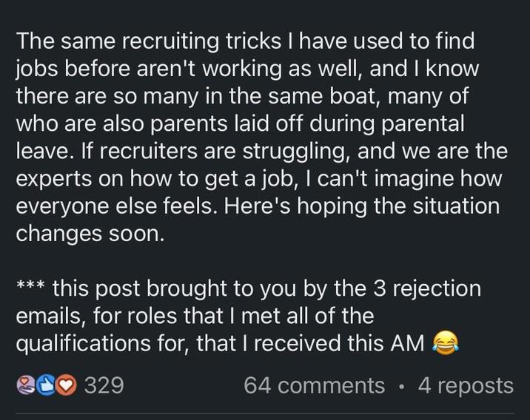Click the words 'experts on how to get a job'
This screenshot has height=420, width=530.
pos(155,179)
